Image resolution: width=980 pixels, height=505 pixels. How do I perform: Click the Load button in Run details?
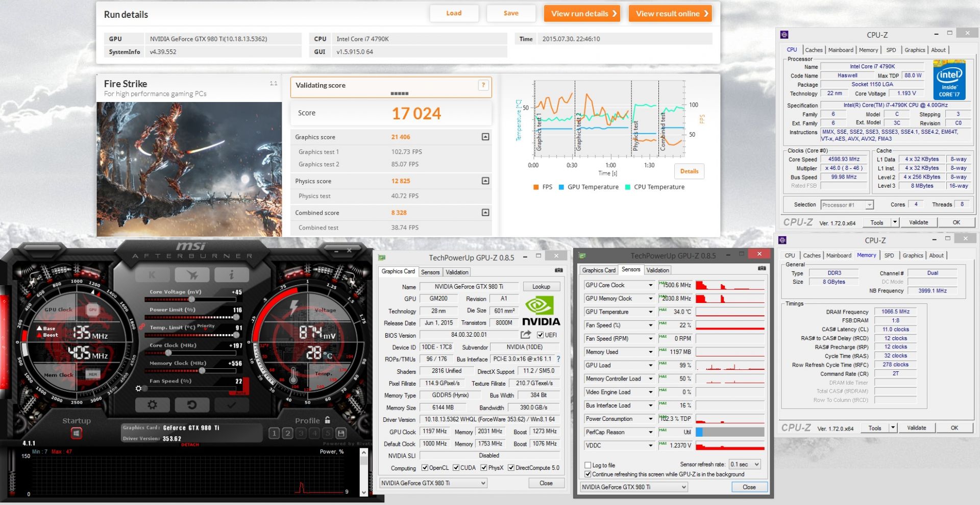click(x=454, y=13)
